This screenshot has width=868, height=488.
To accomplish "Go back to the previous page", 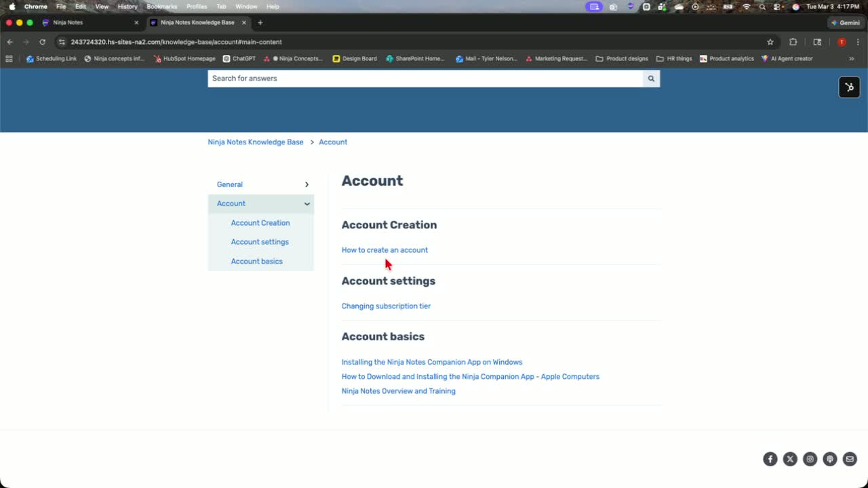I will [9, 42].
